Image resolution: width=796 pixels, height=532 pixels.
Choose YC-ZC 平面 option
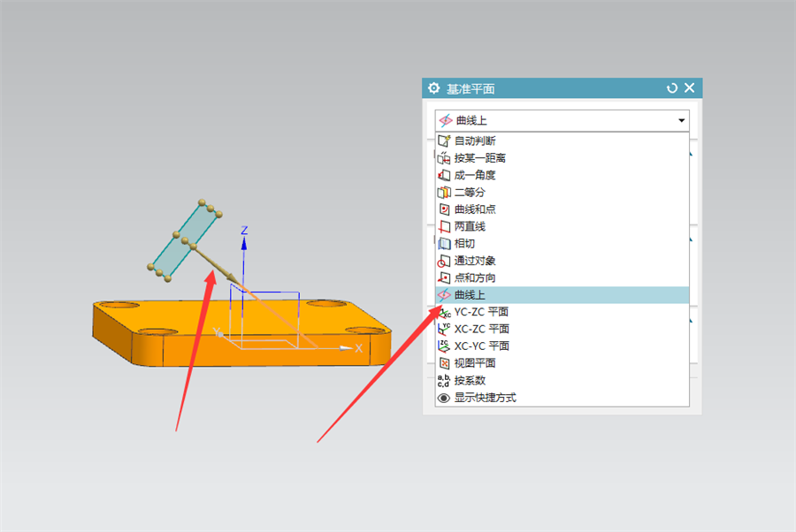tap(562, 312)
